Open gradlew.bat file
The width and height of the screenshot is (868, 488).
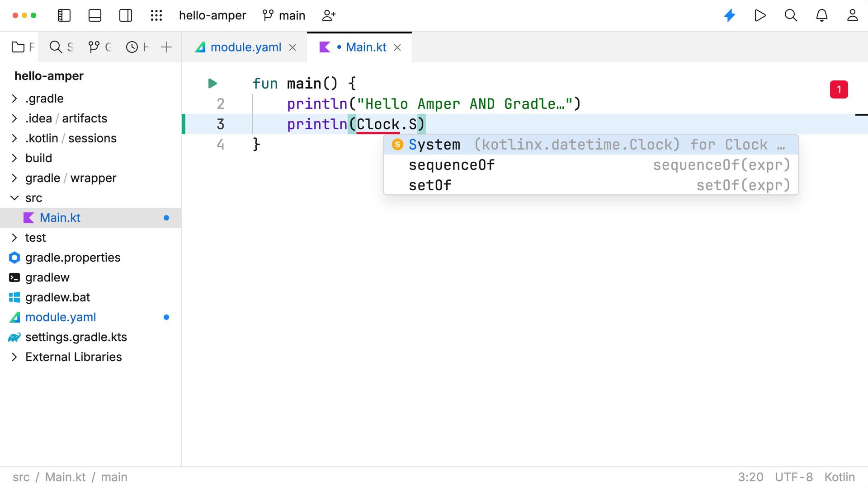click(x=90, y=297)
